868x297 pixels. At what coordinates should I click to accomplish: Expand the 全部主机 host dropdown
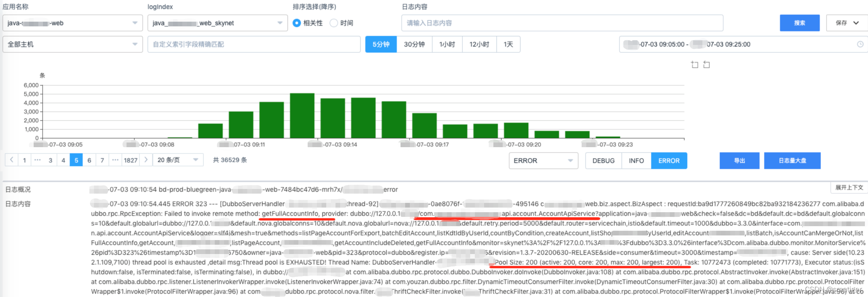click(x=72, y=44)
